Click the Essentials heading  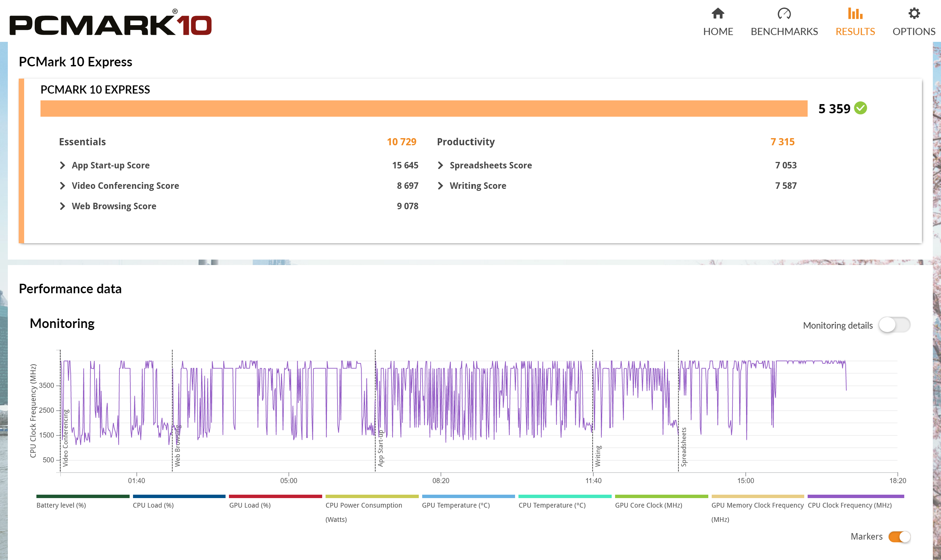[82, 142]
